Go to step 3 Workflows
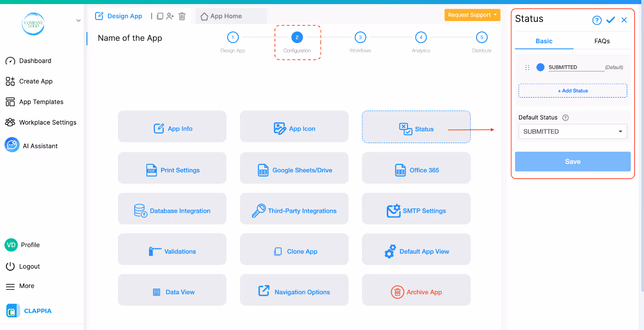644x330 pixels. (360, 37)
